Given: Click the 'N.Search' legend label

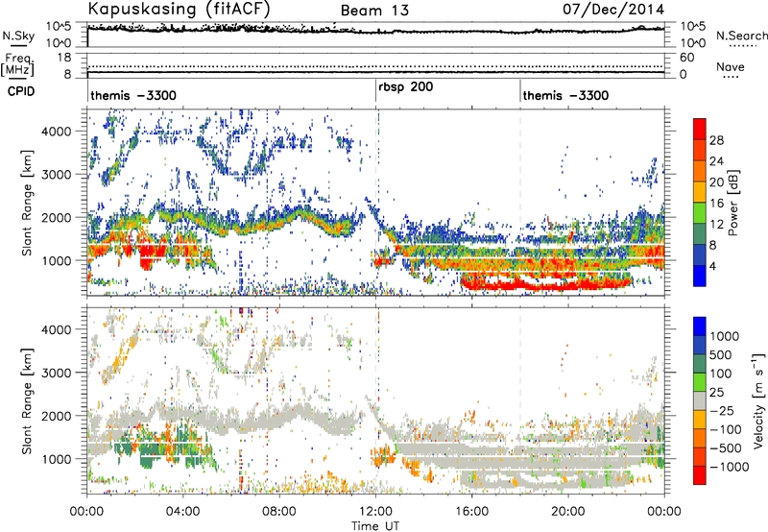Looking at the screenshot, I should pyautogui.click(x=742, y=36).
